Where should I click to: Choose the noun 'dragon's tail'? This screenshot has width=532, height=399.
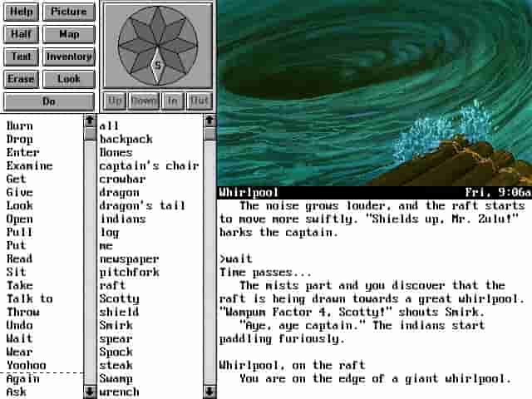[142, 206]
